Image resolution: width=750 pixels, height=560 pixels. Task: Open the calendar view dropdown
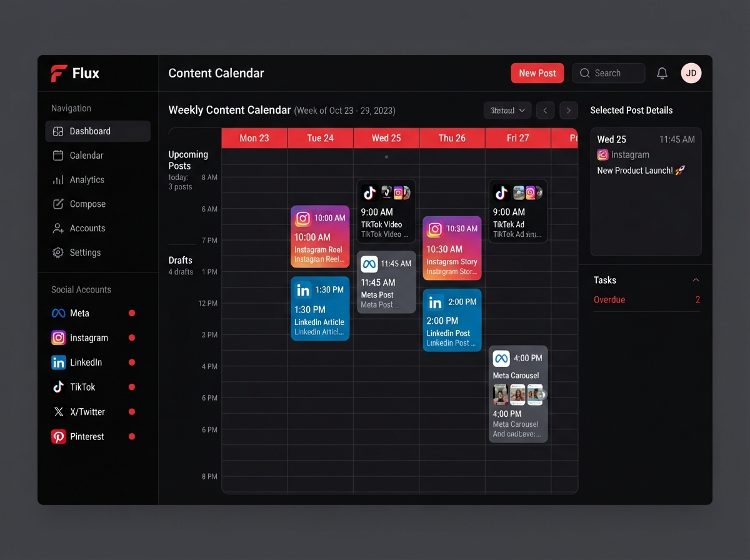507,111
